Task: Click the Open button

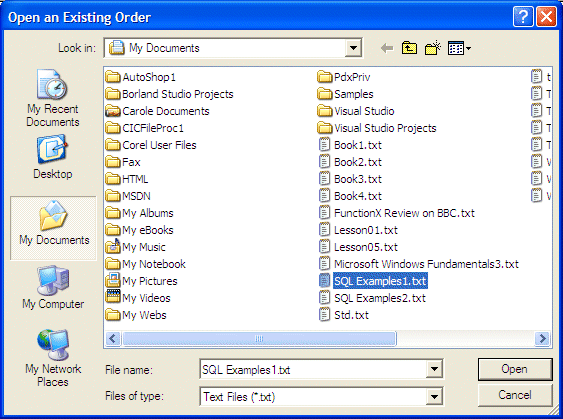Action: click(x=515, y=369)
